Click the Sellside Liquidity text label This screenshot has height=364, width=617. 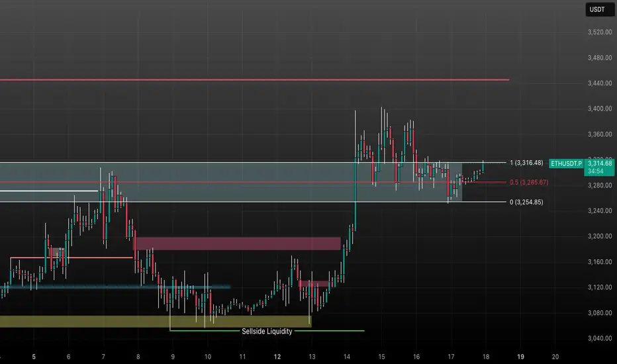pos(267,332)
